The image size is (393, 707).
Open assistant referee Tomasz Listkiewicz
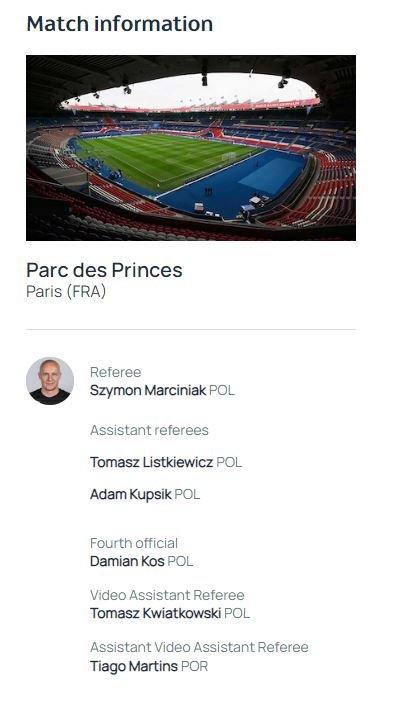click(x=151, y=463)
